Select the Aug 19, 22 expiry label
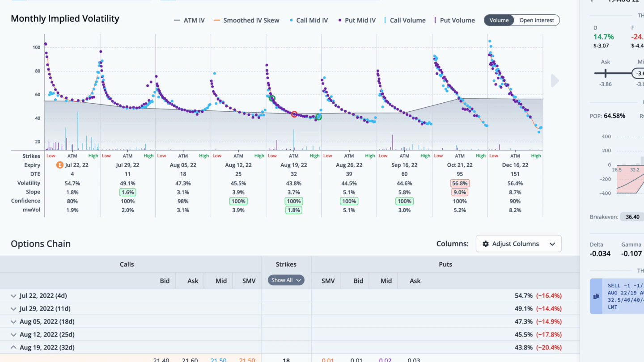The height and width of the screenshot is (362, 644). (x=293, y=165)
